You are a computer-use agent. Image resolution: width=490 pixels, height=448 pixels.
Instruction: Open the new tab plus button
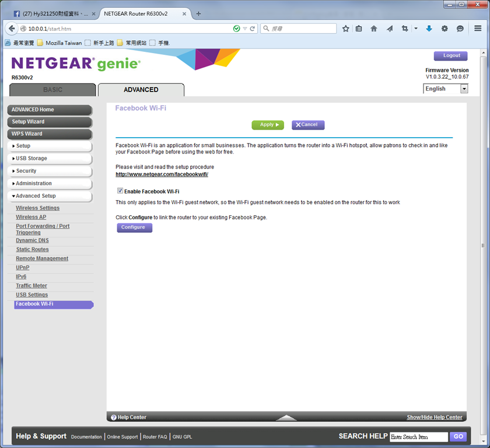(x=198, y=14)
